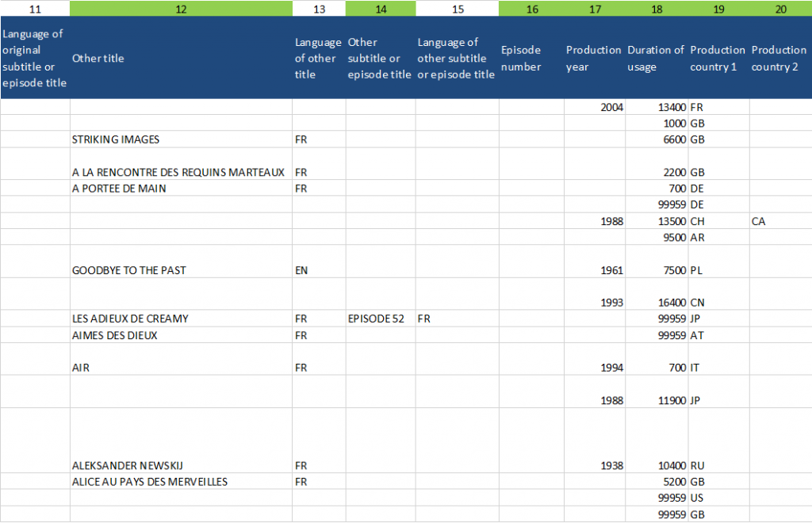Image resolution: width=812 pixels, height=523 pixels.
Task: Select the 'STRIKING IMAGES' cell
Action: [116, 139]
